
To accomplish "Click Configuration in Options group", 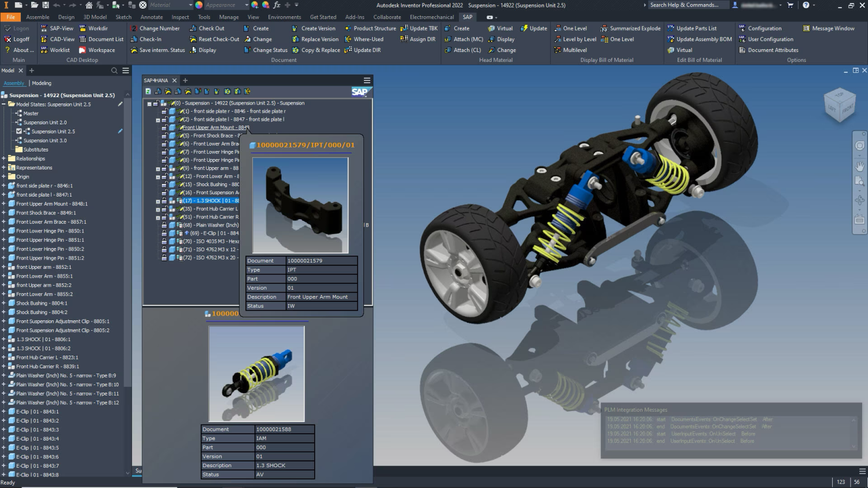I will click(759, 28).
